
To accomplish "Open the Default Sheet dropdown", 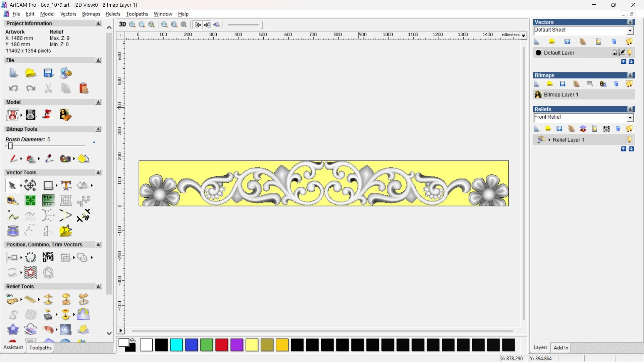I will [630, 31].
